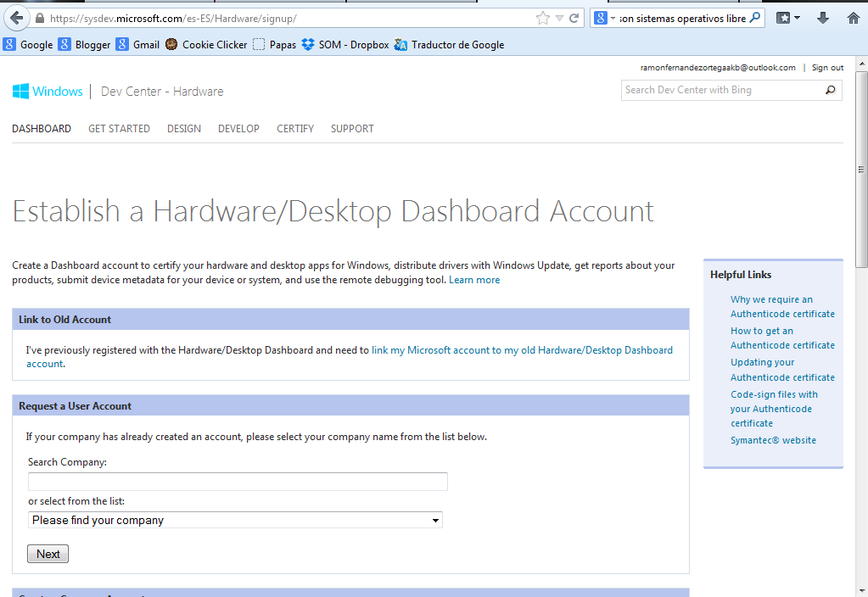Click the padlock site identity icon
This screenshot has width=868, height=597.
coord(39,19)
